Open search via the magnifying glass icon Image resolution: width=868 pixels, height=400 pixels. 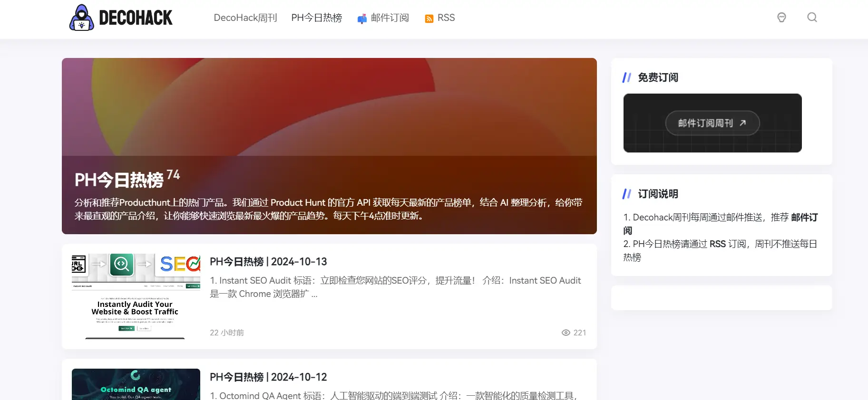point(812,18)
